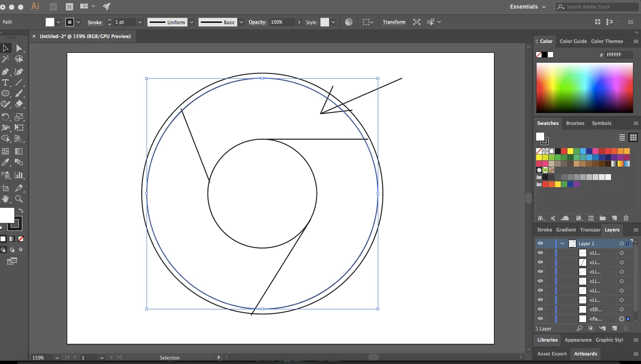Image resolution: width=641 pixels, height=364 pixels.
Task: Select the Hand tool
Action: point(5,199)
